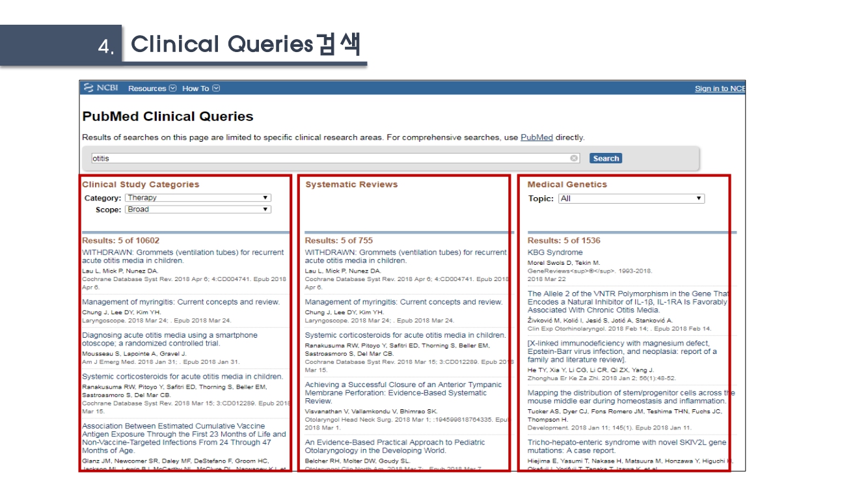Click authors Morel Swols D, Tekin M

pyautogui.click(x=564, y=263)
